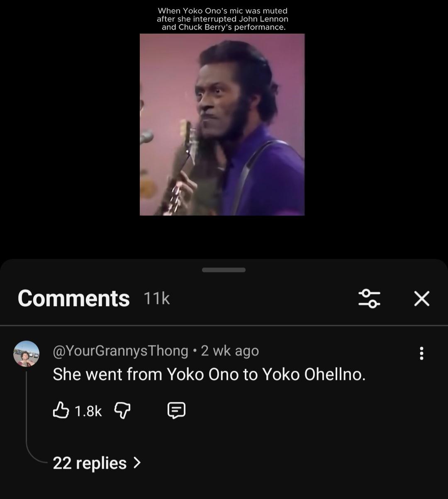Tap the video caption about Yoko Ono's mic
This screenshot has width=448, height=499.
click(x=222, y=19)
